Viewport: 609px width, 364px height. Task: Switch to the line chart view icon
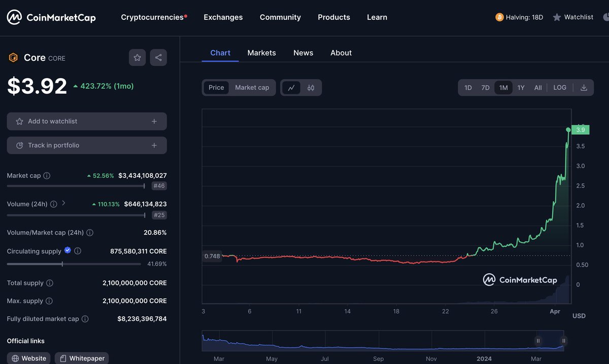291,88
